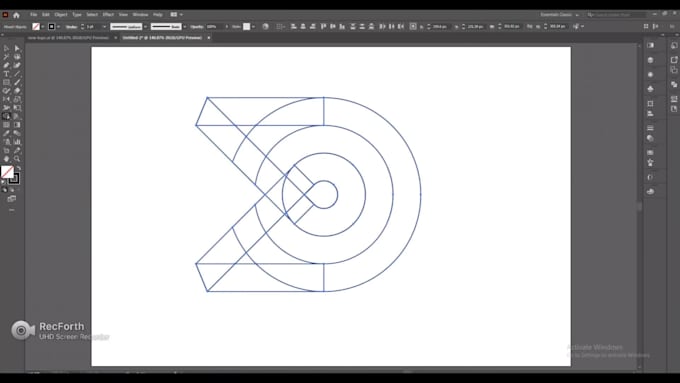Select the Hand tool
Viewport: 680px width, 383px height.
[x=6, y=159]
